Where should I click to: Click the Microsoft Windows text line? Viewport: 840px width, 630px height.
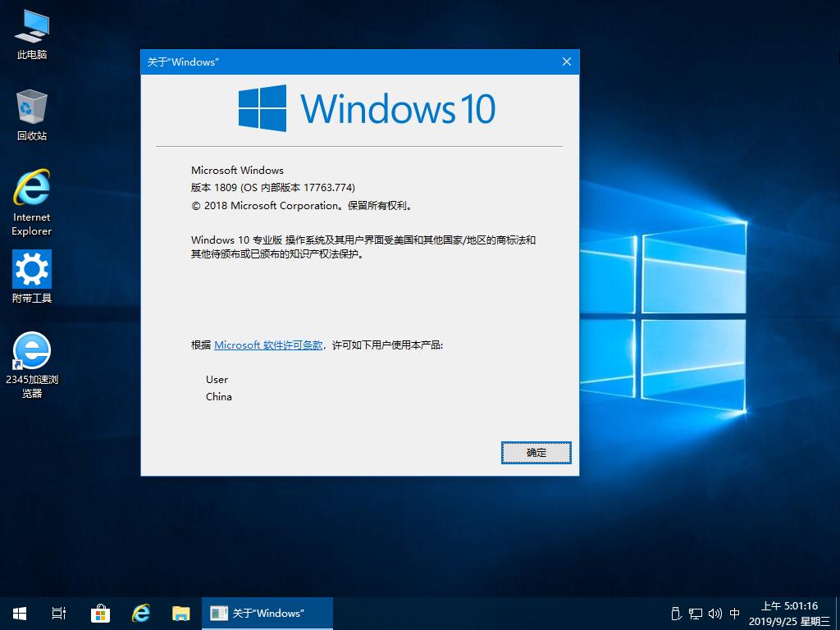(x=237, y=171)
